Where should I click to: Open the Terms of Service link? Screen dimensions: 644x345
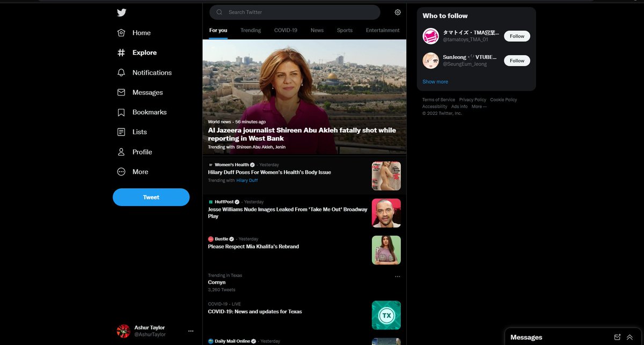(x=438, y=100)
